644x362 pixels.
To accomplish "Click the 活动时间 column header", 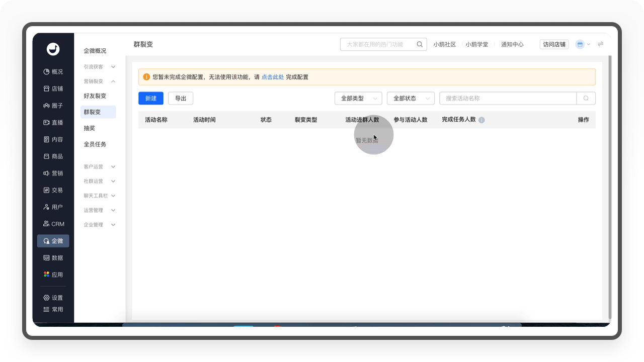I will [204, 120].
